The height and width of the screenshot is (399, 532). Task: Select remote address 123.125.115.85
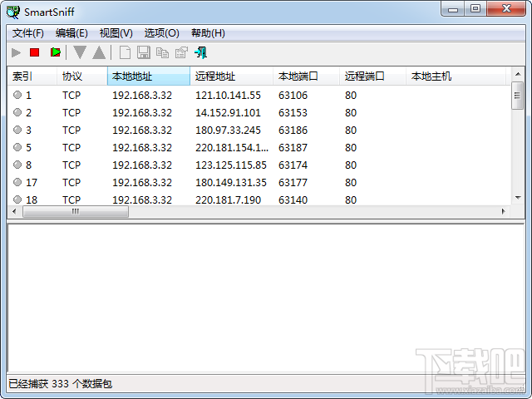click(231, 165)
